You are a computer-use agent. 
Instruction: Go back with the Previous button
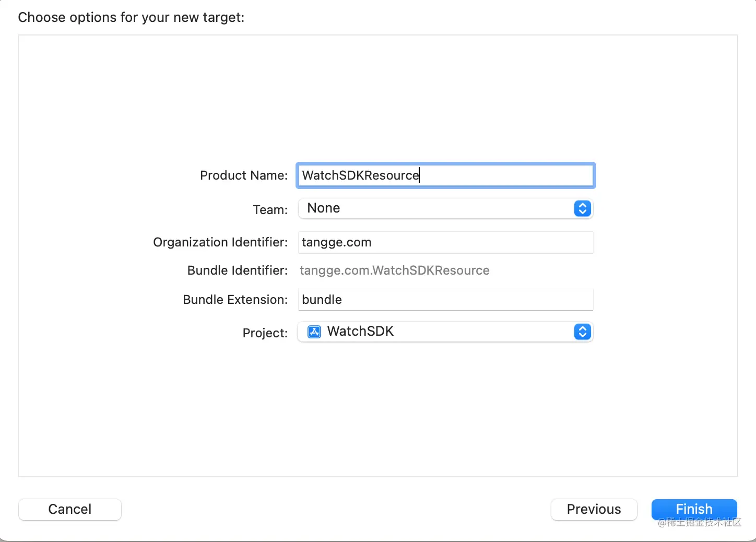point(594,509)
